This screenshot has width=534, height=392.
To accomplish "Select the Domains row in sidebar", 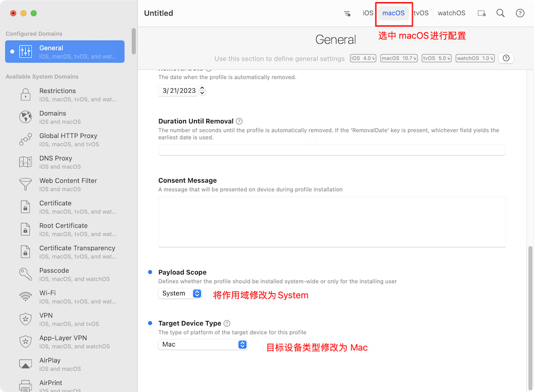I will (x=65, y=117).
